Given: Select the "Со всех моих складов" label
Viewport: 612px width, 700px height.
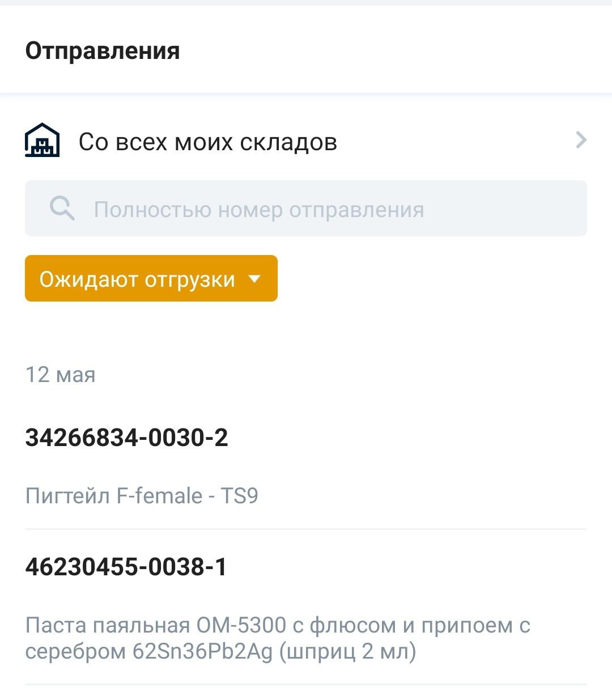Looking at the screenshot, I should (207, 142).
